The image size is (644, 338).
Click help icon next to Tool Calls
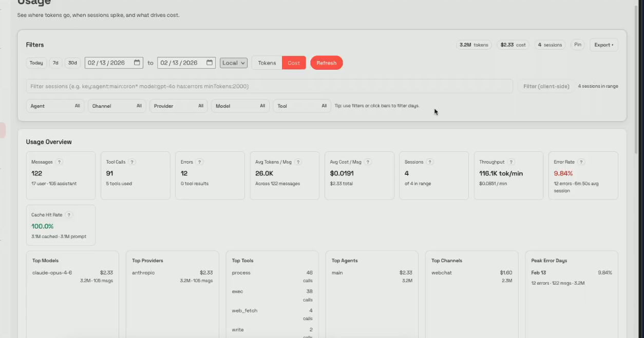[132, 162]
